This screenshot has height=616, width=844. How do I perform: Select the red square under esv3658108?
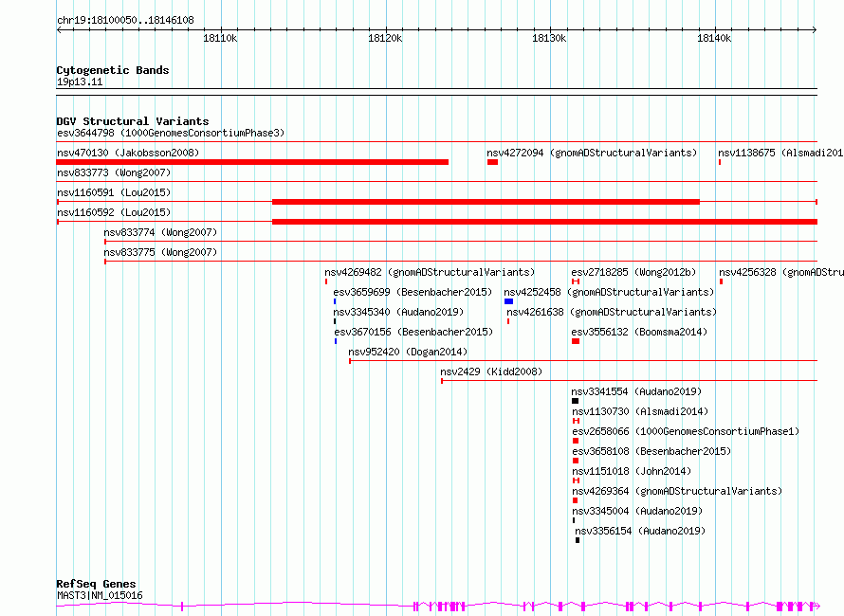pos(576,461)
